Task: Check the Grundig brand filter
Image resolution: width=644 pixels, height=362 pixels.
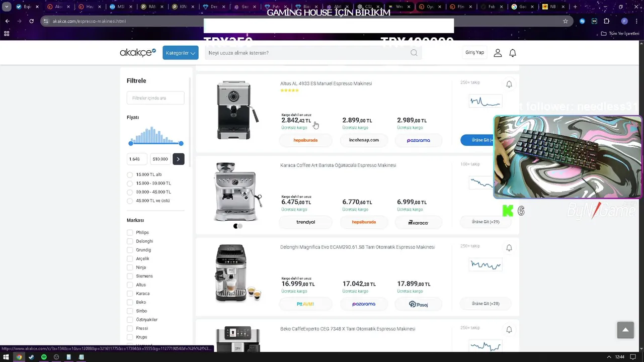Action: 130,250
